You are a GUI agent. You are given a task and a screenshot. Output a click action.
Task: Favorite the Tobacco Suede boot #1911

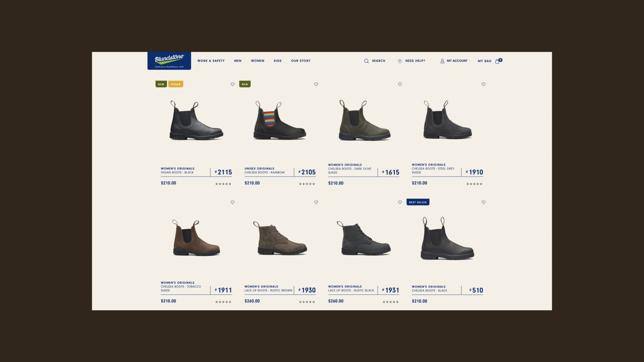click(232, 202)
